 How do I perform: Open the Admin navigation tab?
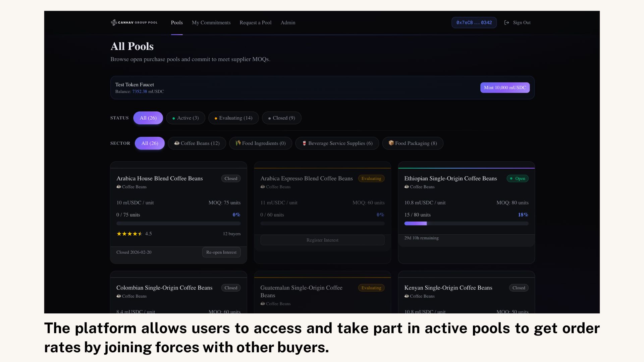coord(288,22)
